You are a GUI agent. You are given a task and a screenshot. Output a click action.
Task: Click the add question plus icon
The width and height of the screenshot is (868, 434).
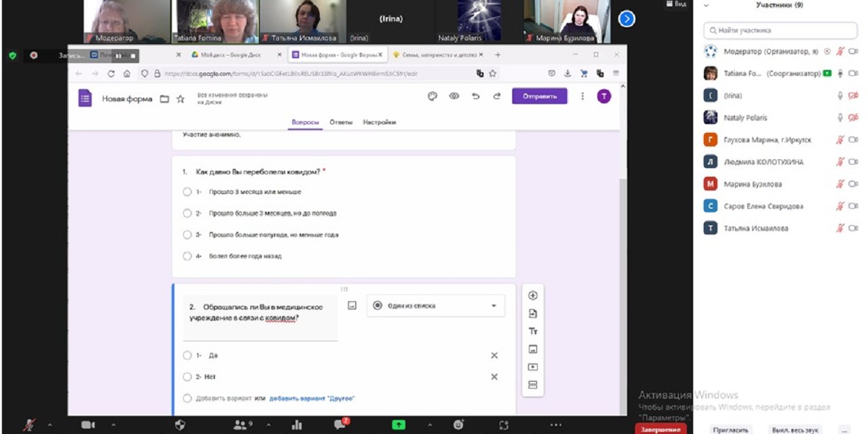tap(532, 295)
